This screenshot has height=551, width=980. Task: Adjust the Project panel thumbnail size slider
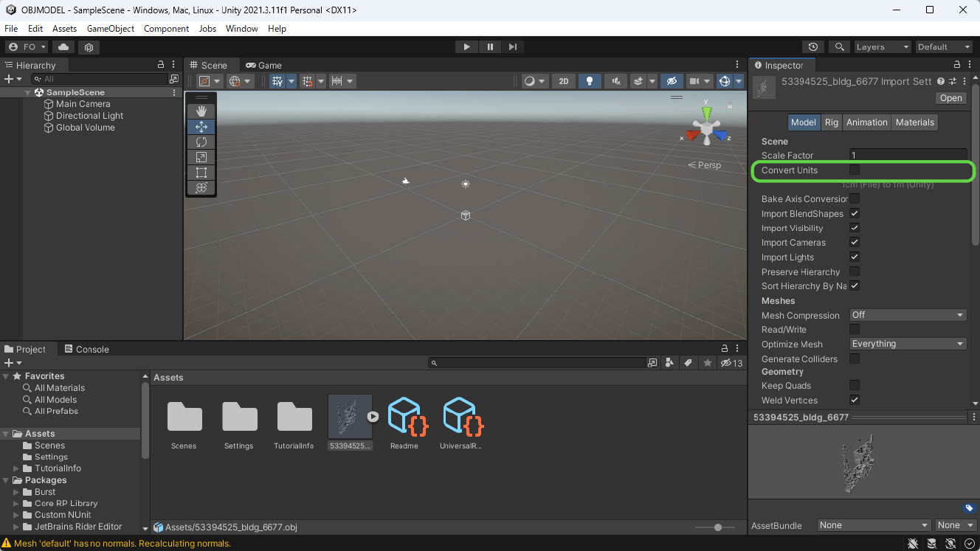(x=717, y=527)
